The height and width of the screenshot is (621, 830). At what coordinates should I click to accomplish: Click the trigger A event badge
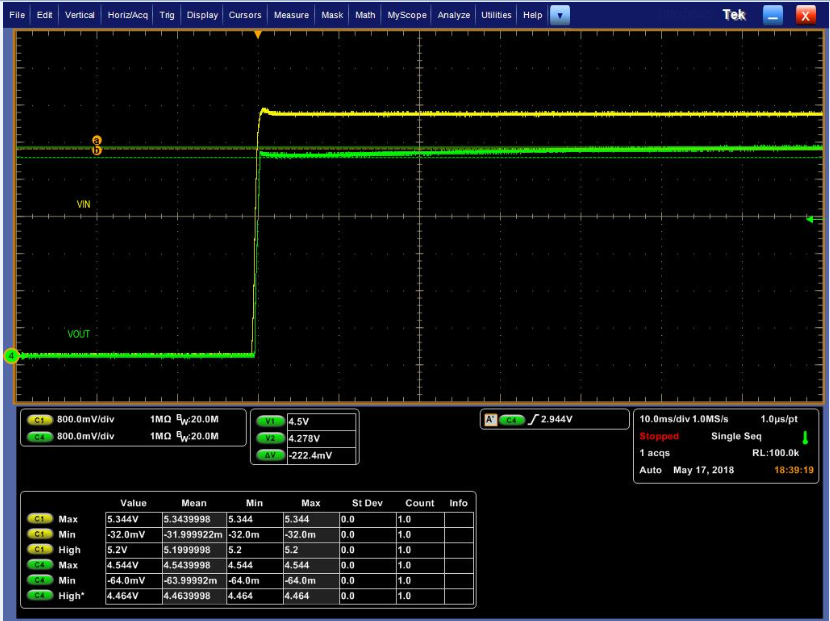click(x=490, y=420)
